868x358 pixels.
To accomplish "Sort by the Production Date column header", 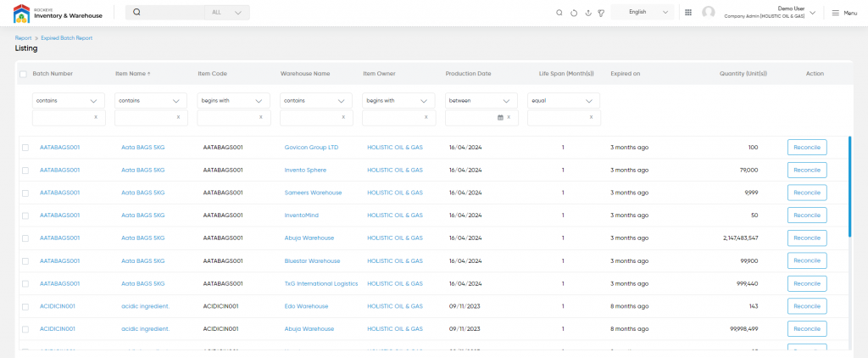I will 468,74.
